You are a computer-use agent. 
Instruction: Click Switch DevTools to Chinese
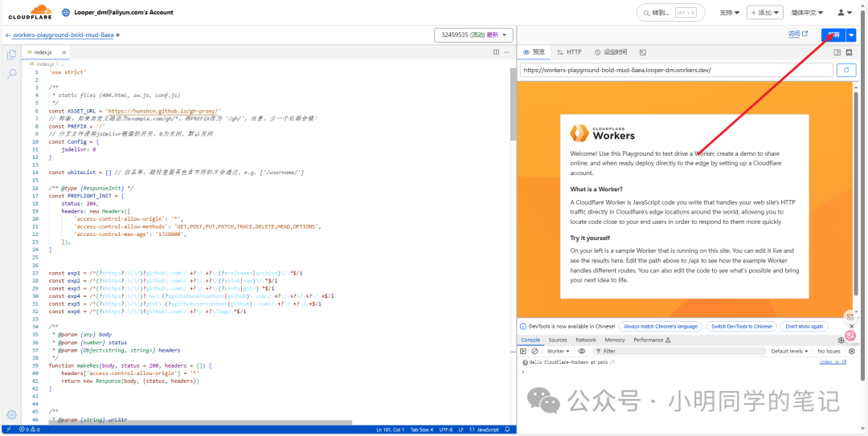(x=741, y=327)
